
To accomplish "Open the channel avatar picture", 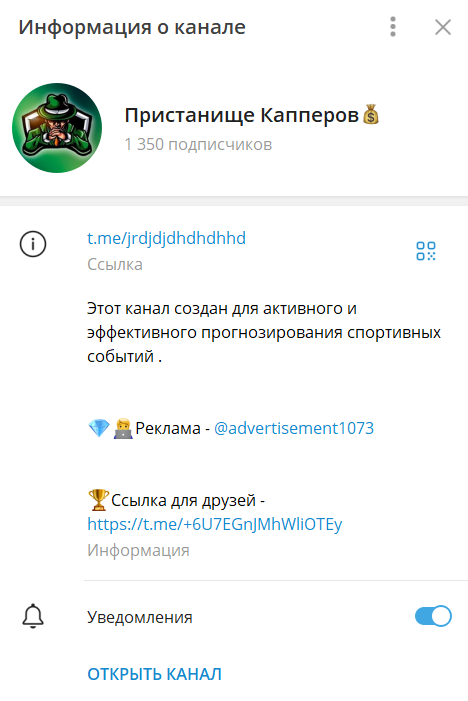I will (57, 128).
